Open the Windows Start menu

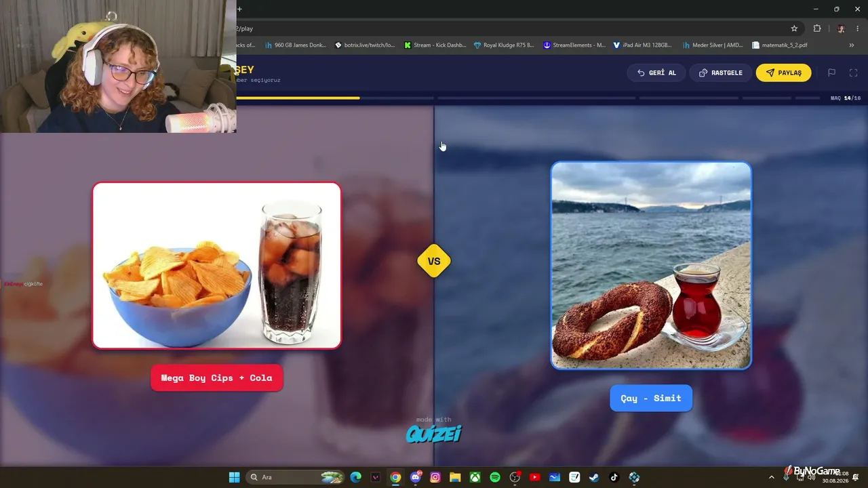(x=234, y=477)
